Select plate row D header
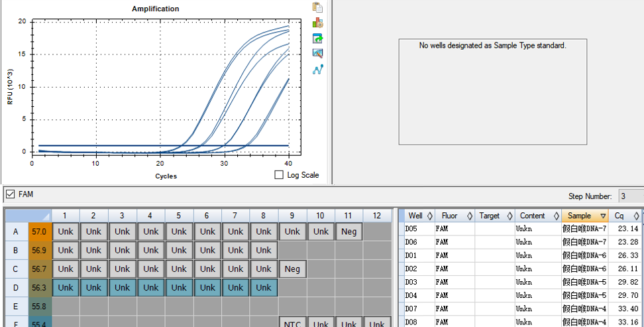This screenshot has width=644, height=327. tap(16, 287)
